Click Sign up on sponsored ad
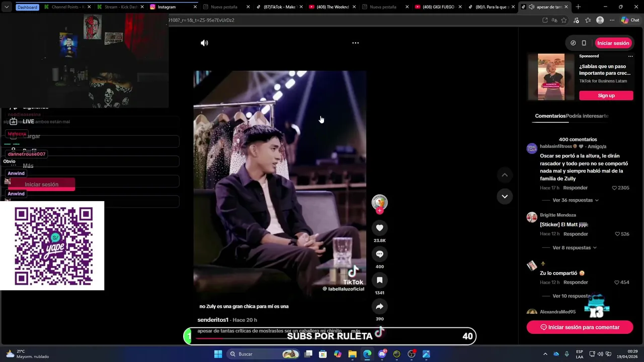The image size is (644, 362). coord(606,96)
